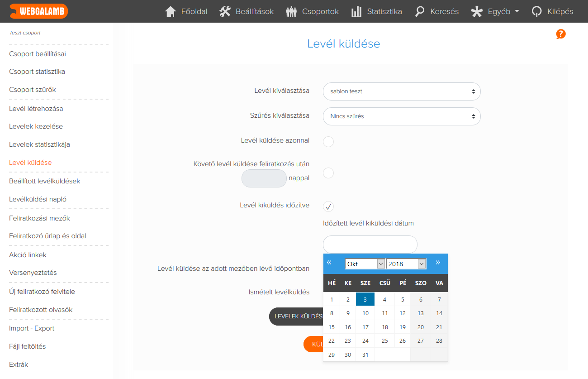Open Csoport statisztika in sidebar
The height and width of the screenshot is (379, 588).
tap(37, 72)
